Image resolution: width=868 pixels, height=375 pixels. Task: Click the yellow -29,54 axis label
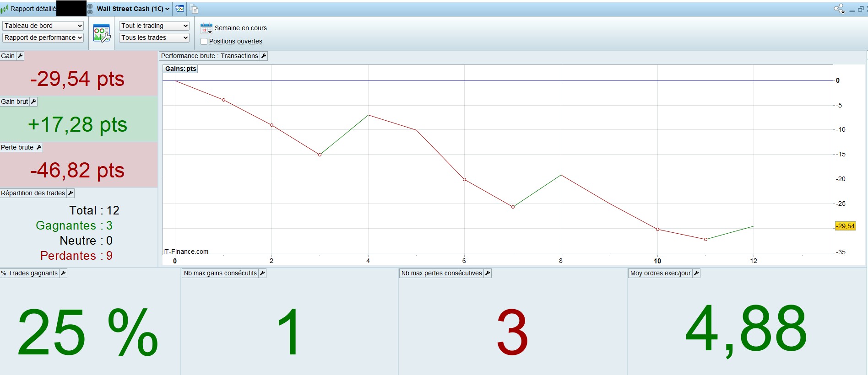[x=845, y=226]
